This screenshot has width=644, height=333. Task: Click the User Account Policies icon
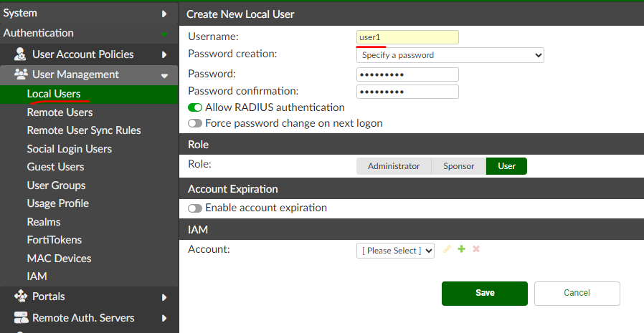coord(20,54)
